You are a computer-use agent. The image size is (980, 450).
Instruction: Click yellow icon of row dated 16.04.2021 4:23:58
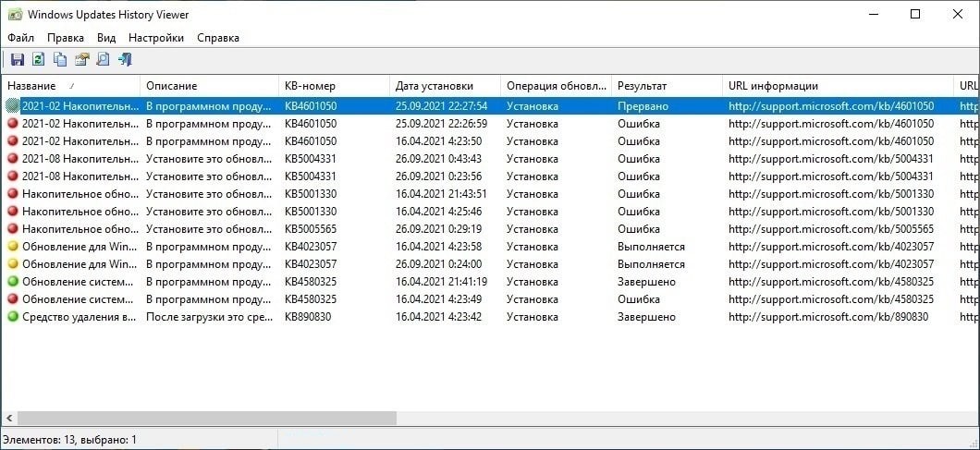[x=13, y=247]
